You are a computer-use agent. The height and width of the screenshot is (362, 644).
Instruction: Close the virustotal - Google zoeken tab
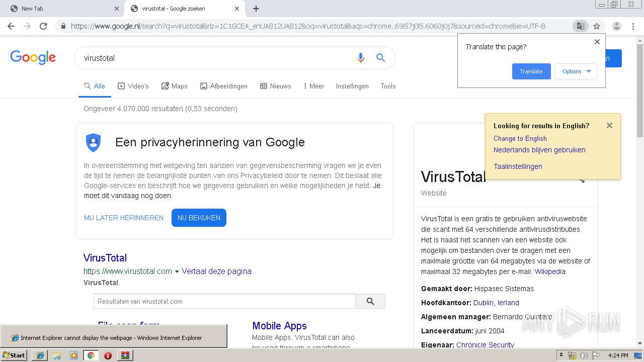coord(237,9)
